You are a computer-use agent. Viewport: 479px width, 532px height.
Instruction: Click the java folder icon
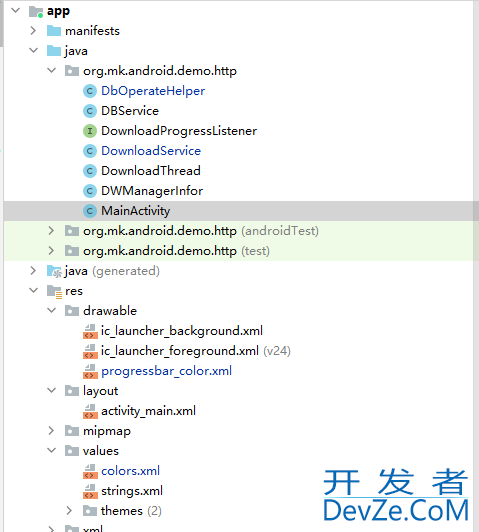[54, 51]
